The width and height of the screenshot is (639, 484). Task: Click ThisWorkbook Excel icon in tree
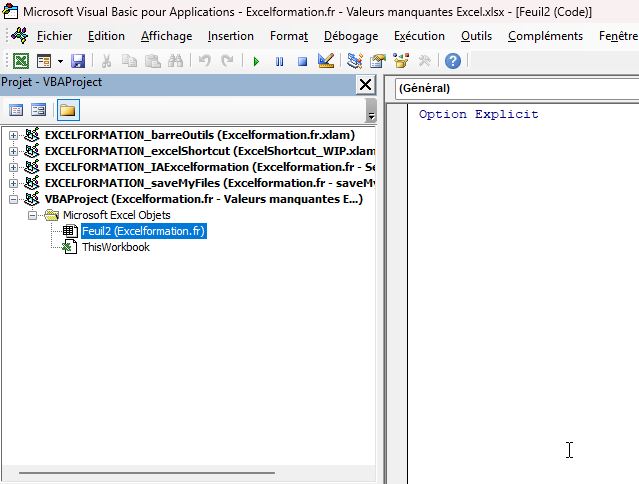[70, 247]
